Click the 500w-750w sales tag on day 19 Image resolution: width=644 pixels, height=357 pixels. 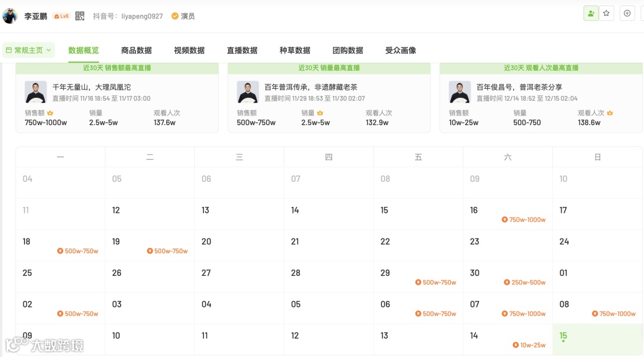(x=167, y=251)
